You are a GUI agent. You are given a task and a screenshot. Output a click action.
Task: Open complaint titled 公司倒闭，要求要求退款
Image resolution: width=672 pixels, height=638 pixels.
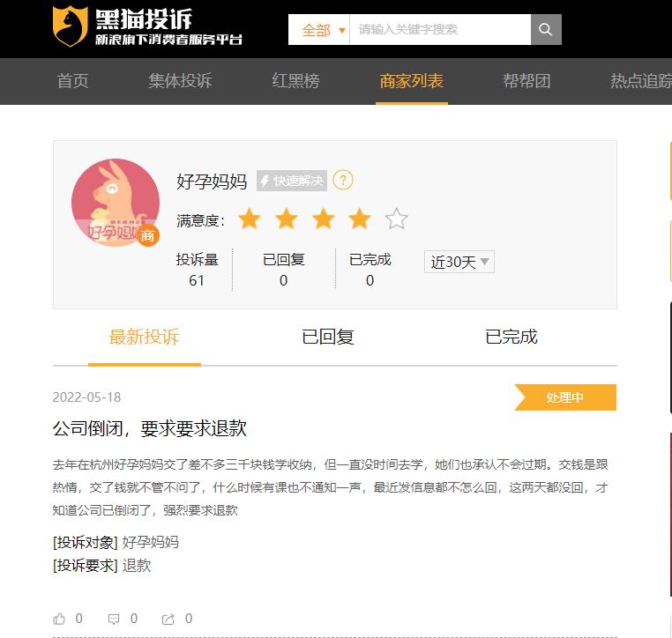(150, 428)
